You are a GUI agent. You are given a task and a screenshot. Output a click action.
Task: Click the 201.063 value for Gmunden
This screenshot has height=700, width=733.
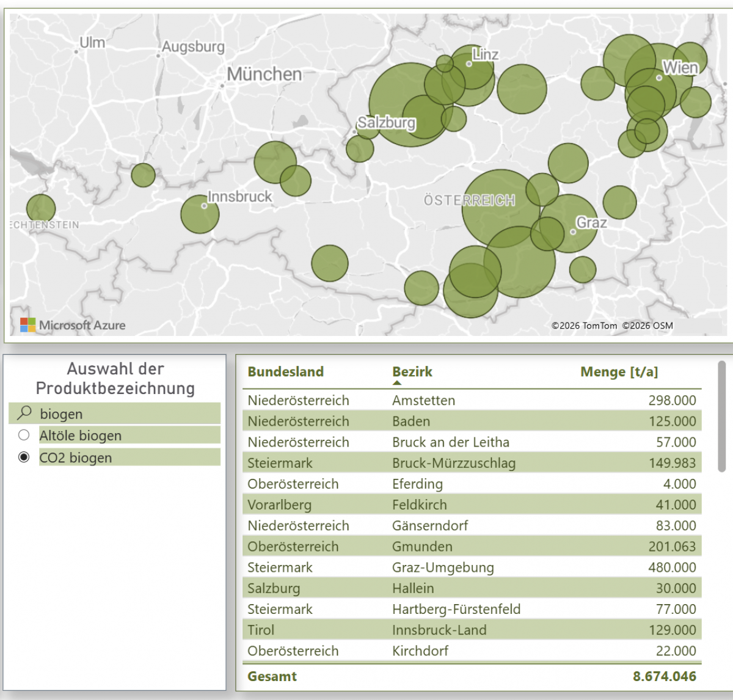[x=672, y=546]
